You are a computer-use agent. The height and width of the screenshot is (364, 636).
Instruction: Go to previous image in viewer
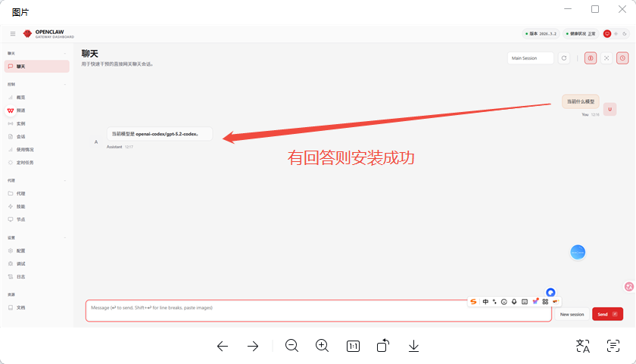pyautogui.click(x=223, y=346)
